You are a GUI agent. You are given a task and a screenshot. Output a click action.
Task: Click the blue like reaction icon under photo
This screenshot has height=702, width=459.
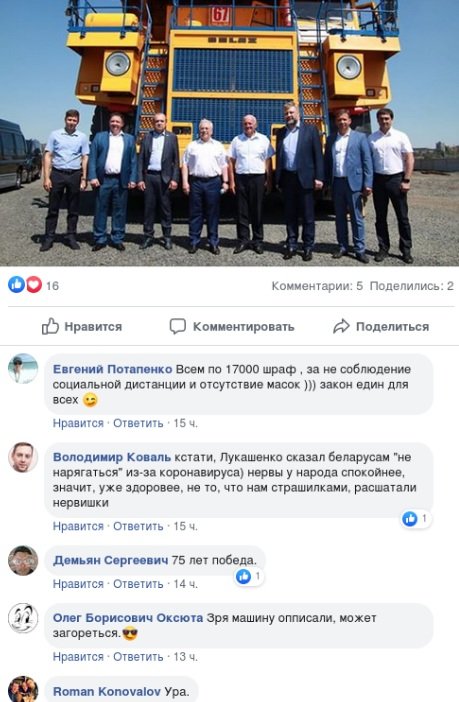coord(17,285)
